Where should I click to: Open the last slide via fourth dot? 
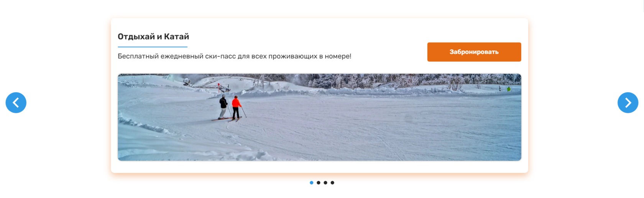[332, 183]
